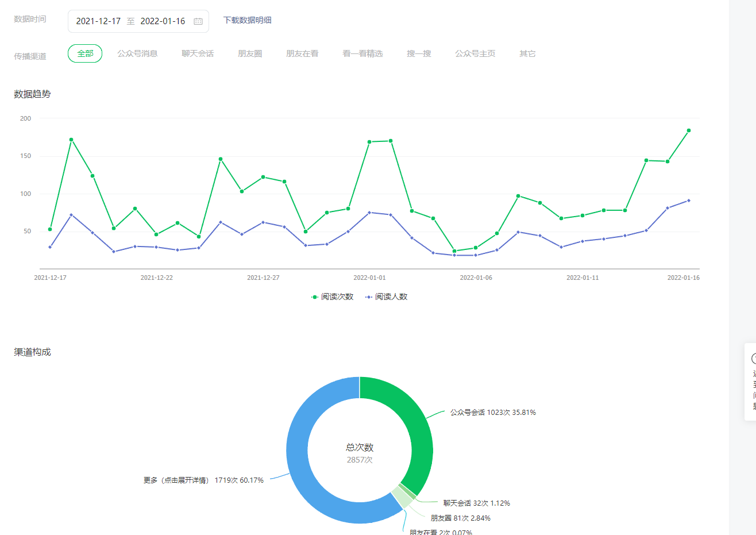Open the calendar icon in date range
756x535 pixels.
click(198, 21)
